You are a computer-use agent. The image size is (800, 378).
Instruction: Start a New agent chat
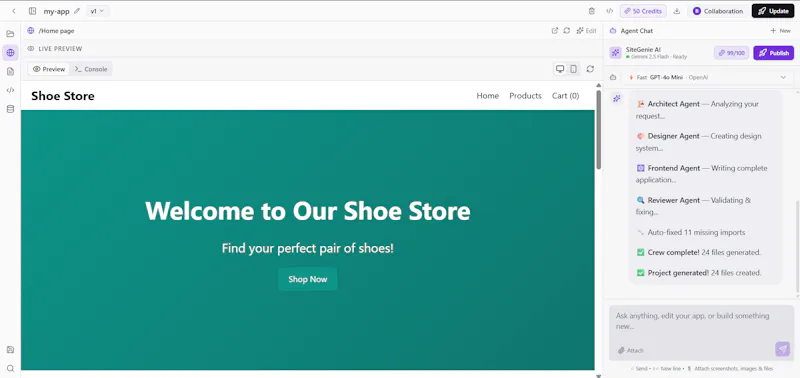coord(780,31)
